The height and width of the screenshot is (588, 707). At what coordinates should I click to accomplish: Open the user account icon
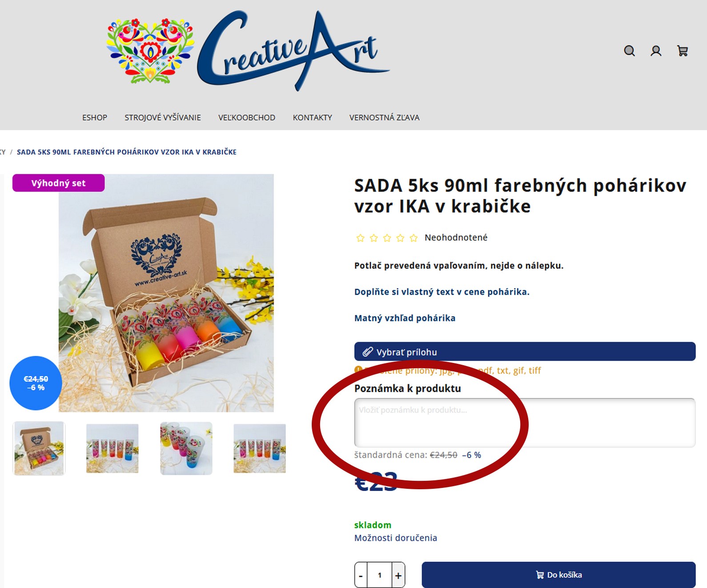tap(656, 51)
